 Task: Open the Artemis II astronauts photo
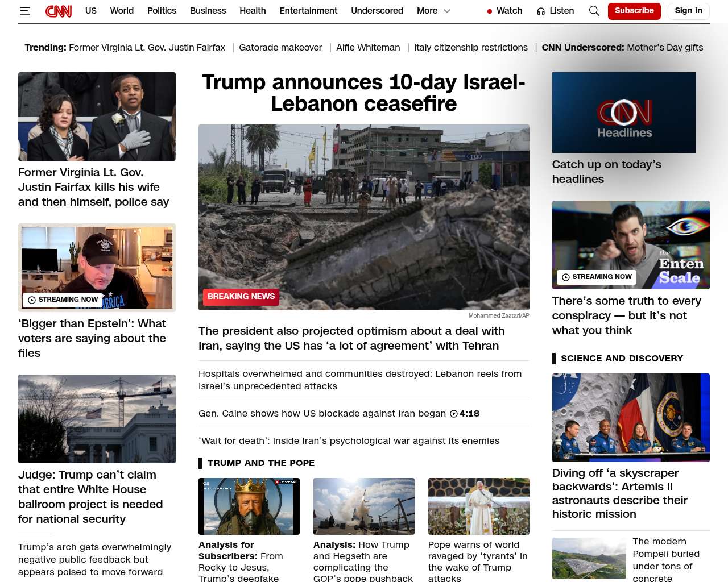point(631,418)
